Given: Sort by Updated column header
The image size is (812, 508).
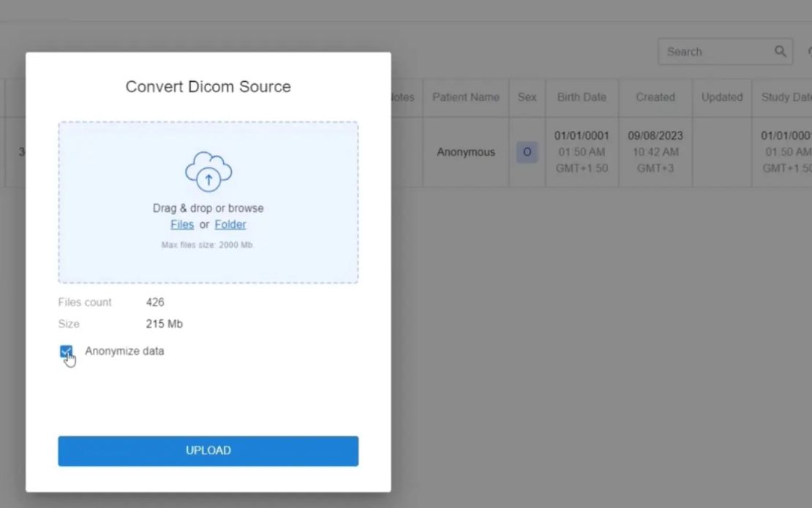Looking at the screenshot, I should pyautogui.click(x=722, y=97).
